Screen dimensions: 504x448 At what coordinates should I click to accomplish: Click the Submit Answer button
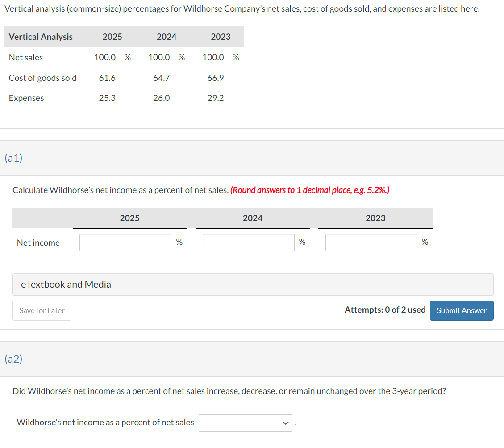coord(462,310)
